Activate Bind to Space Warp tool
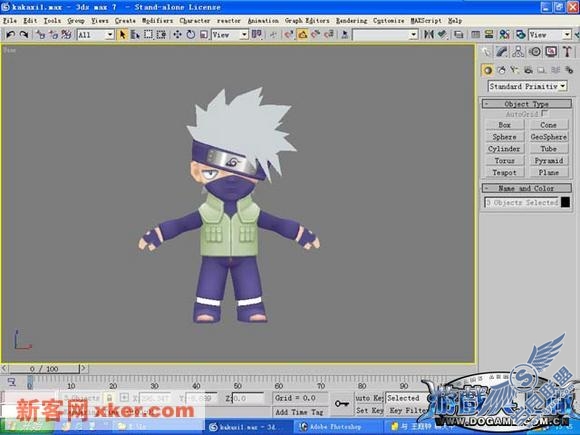Screen dimensions: 580x435 point(67,35)
